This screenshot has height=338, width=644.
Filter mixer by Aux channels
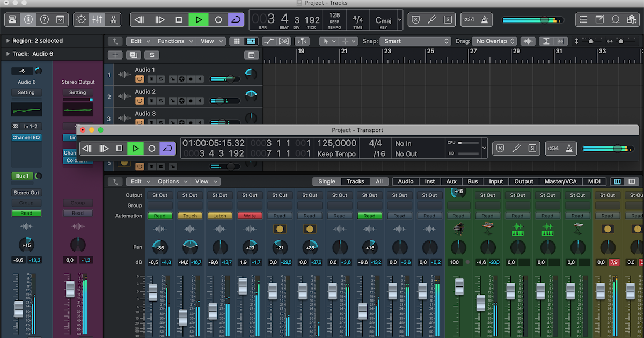451,181
